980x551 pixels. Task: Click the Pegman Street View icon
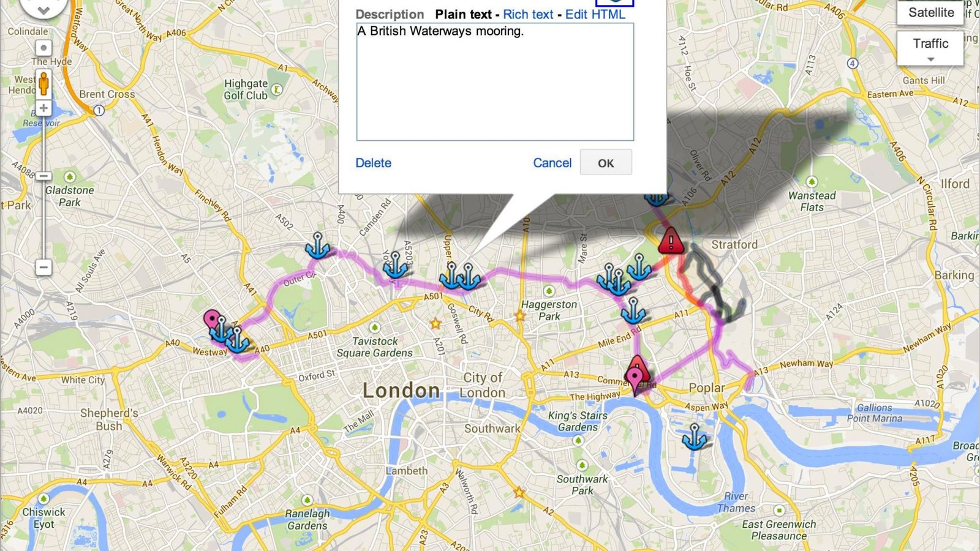coord(43,83)
